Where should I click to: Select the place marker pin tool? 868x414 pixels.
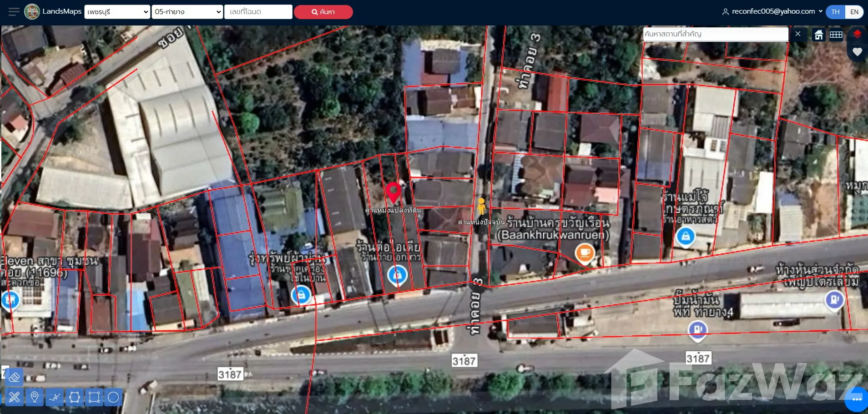(x=34, y=397)
